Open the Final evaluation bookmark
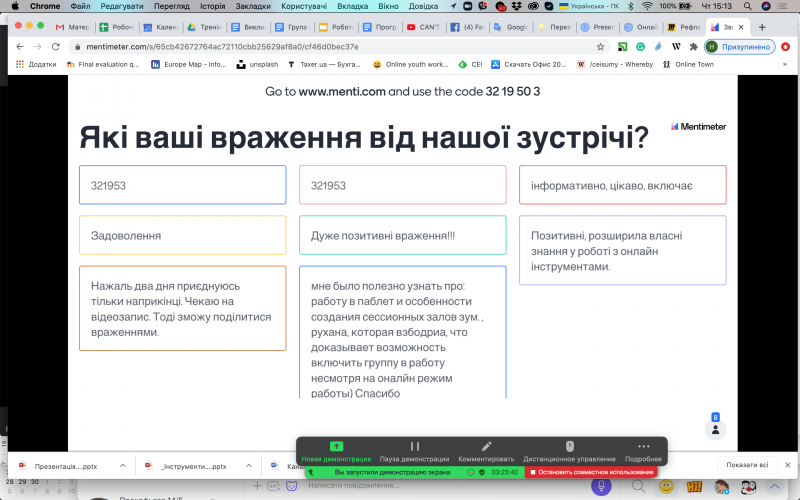Image resolution: width=800 pixels, height=500 pixels. [103, 64]
